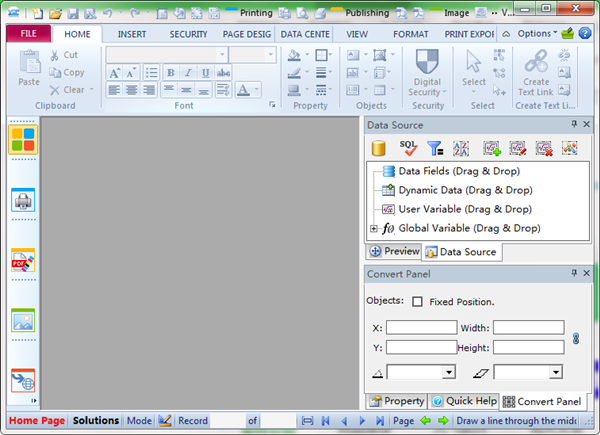The height and width of the screenshot is (435, 600).
Task: Expand the Global Variable tree node
Action: click(x=374, y=228)
